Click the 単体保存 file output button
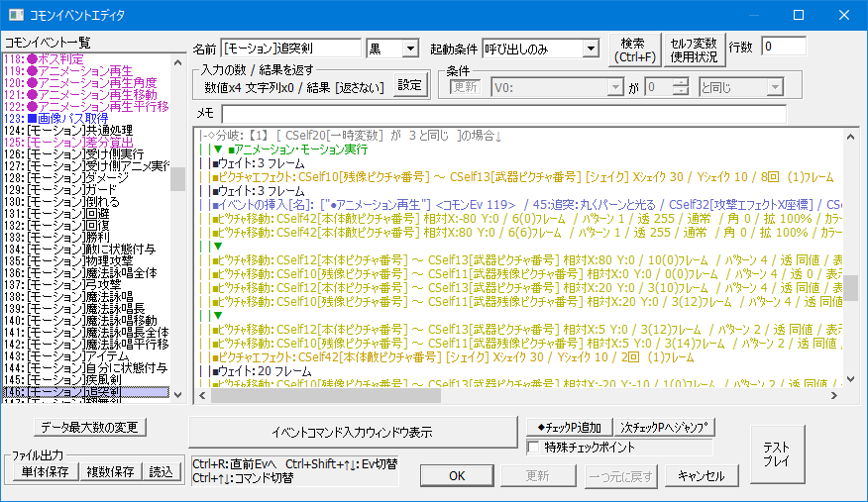 (45, 471)
